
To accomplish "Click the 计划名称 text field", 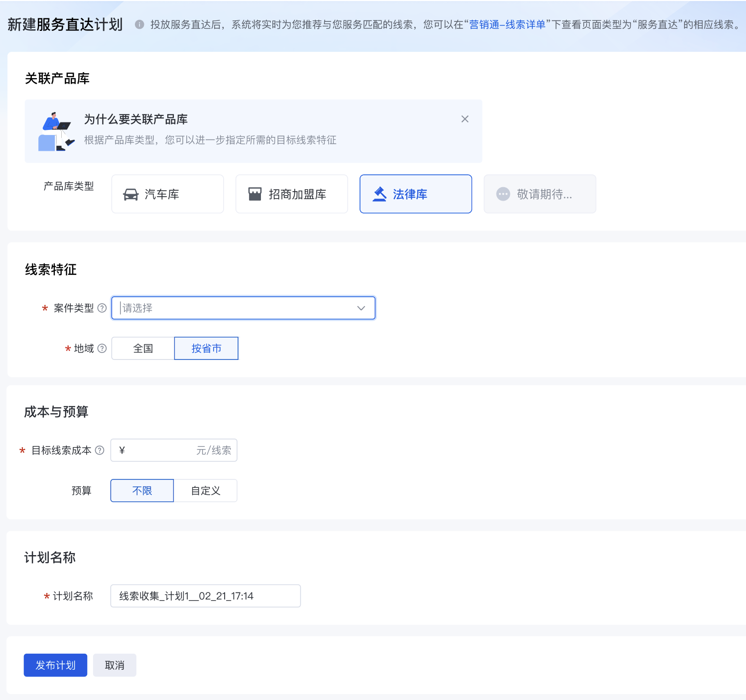I will coord(205,596).
